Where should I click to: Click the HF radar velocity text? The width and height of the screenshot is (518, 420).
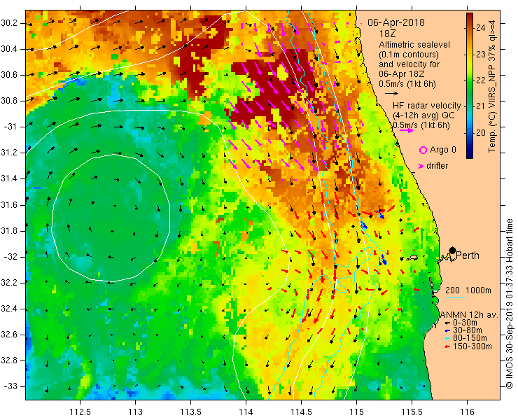[x=427, y=106]
